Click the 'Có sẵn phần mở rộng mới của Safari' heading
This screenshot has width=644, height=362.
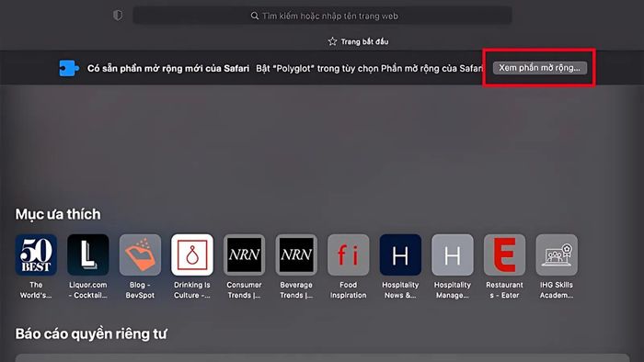(168, 69)
